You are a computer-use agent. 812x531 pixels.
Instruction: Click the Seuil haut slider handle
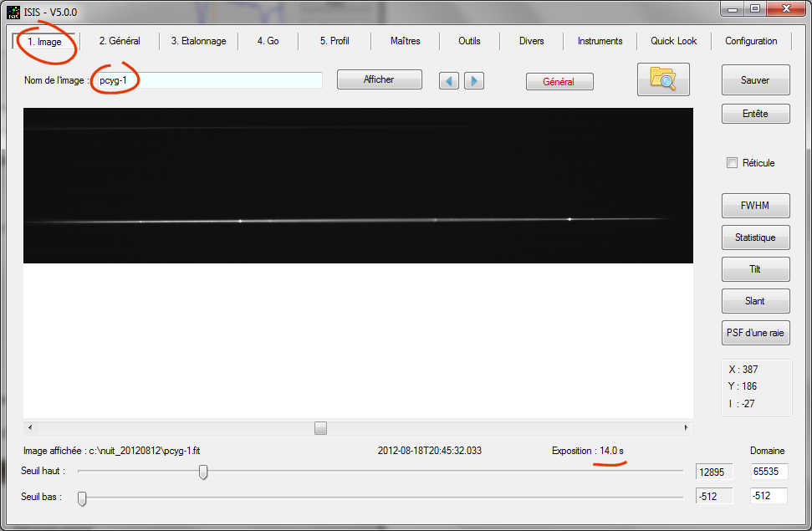[x=203, y=472]
